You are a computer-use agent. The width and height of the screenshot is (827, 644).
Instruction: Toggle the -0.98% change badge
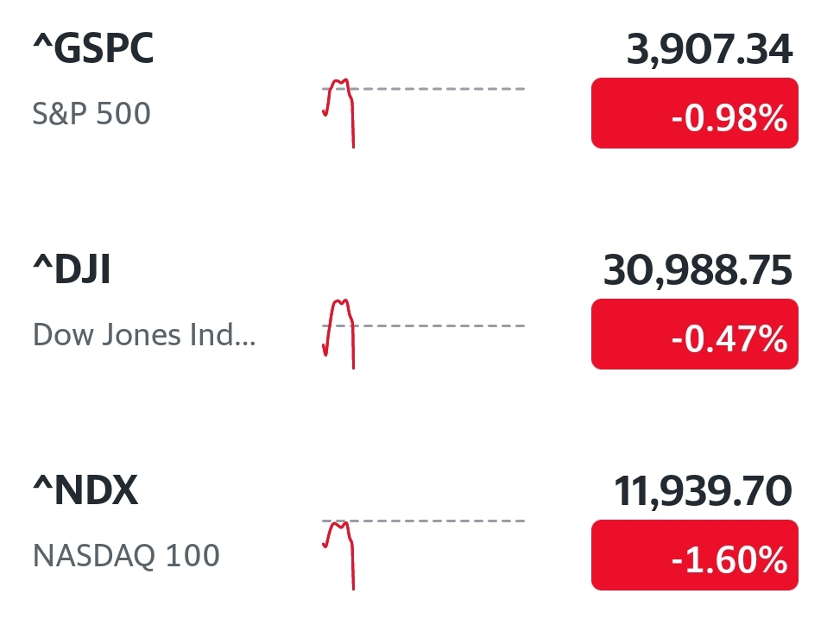[695, 113]
